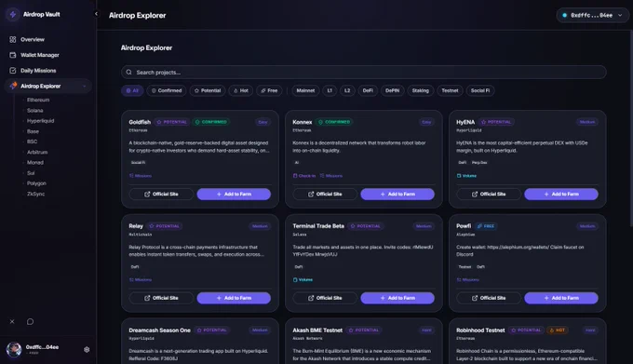Image resolution: width=633 pixels, height=364 pixels.
Task: Toggle the Potential filter chip
Action: tap(208, 91)
